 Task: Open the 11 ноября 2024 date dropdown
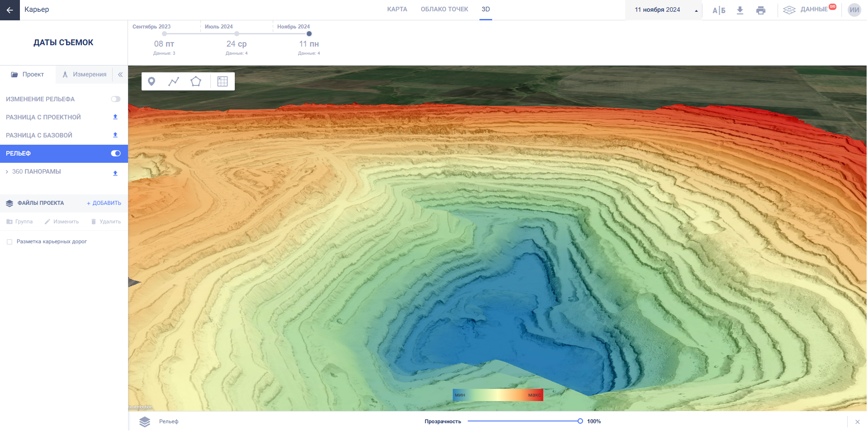pyautogui.click(x=663, y=10)
